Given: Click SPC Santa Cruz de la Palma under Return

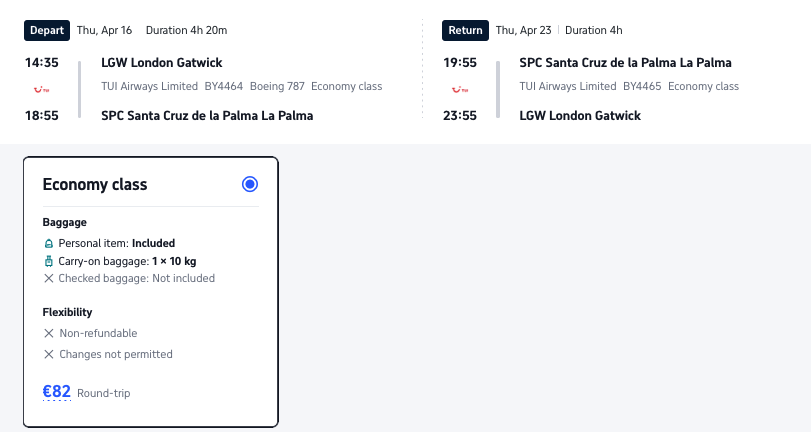Looking at the screenshot, I should pos(625,63).
